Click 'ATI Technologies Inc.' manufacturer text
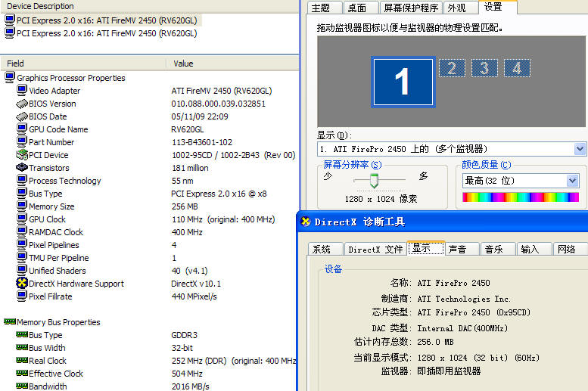 464,299
